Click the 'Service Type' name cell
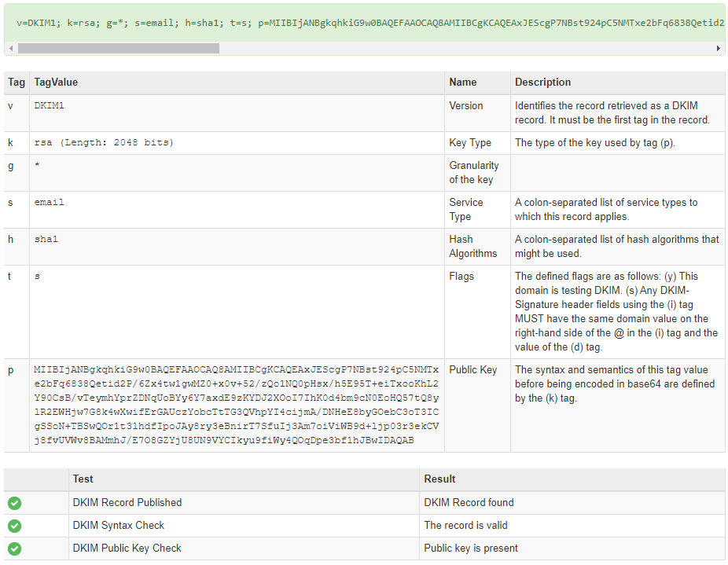This screenshot has height=565, width=728. point(465,209)
